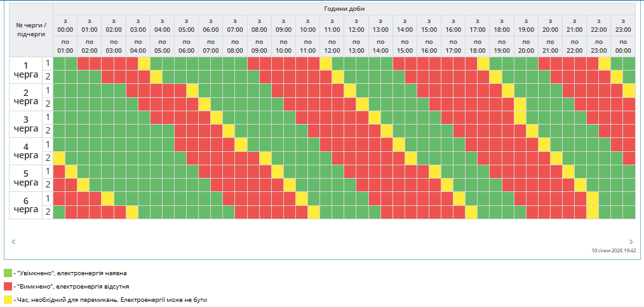Select the 'Години доби' table header
The height and width of the screenshot is (307, 644).
click(344, 8)
